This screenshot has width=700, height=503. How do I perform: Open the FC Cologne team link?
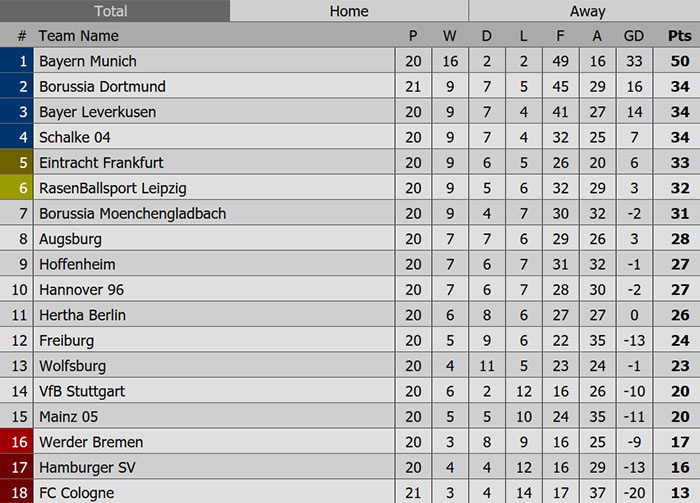[77, 492]
